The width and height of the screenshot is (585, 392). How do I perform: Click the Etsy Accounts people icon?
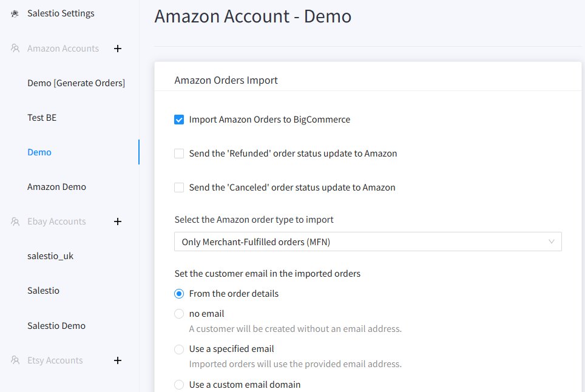pos(15,360)
